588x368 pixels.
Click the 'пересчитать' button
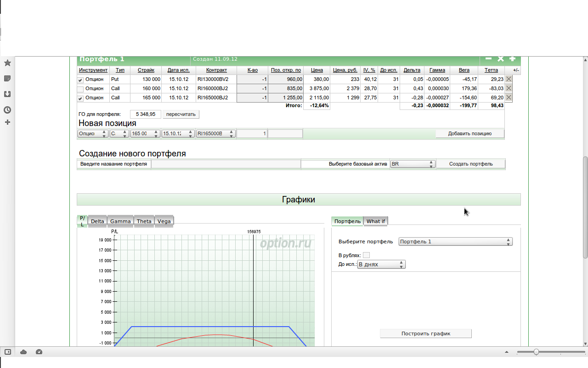point(181,114)
